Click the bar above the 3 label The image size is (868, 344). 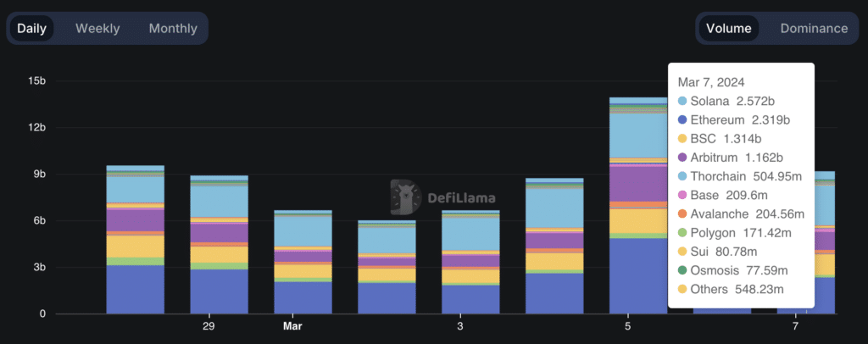click(470, 262)
